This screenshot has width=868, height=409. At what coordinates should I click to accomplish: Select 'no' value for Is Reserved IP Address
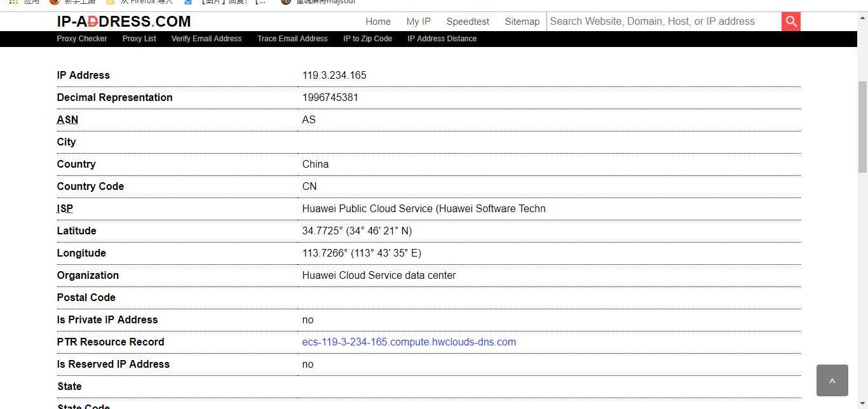(308, 364)
